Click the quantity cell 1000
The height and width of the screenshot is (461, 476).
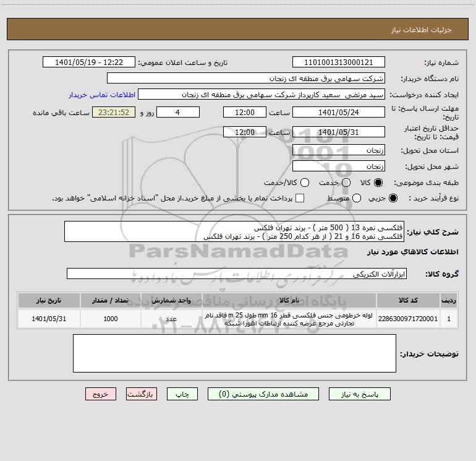111,319
